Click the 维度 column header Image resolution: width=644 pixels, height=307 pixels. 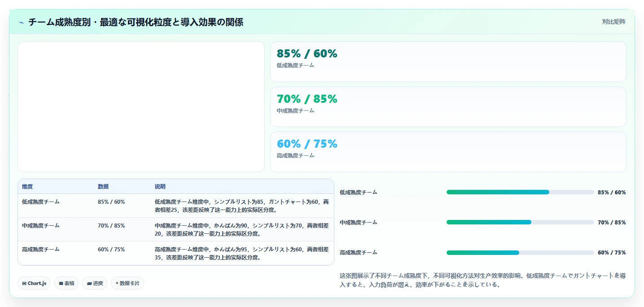[27, 187]
